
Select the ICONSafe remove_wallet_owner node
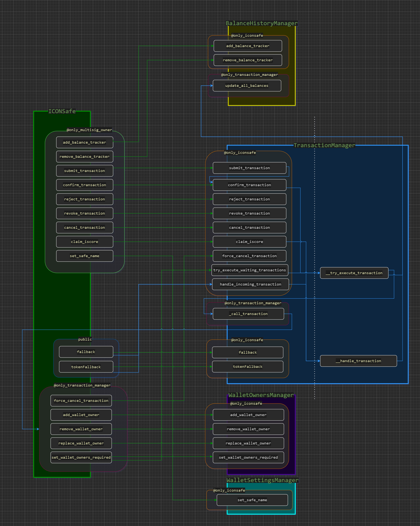tap(81, 429)
